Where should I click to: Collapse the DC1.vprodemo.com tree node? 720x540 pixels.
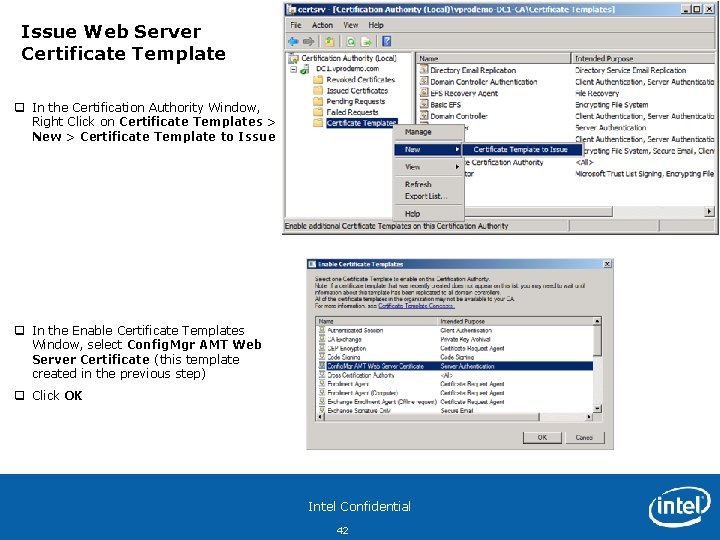293,69
